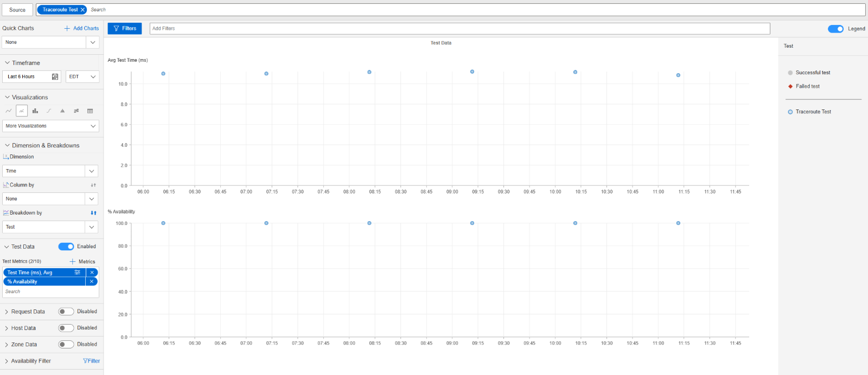Click the Add Filters input field
The width and height of the screenshot is (868, 375).
point(459,29)
